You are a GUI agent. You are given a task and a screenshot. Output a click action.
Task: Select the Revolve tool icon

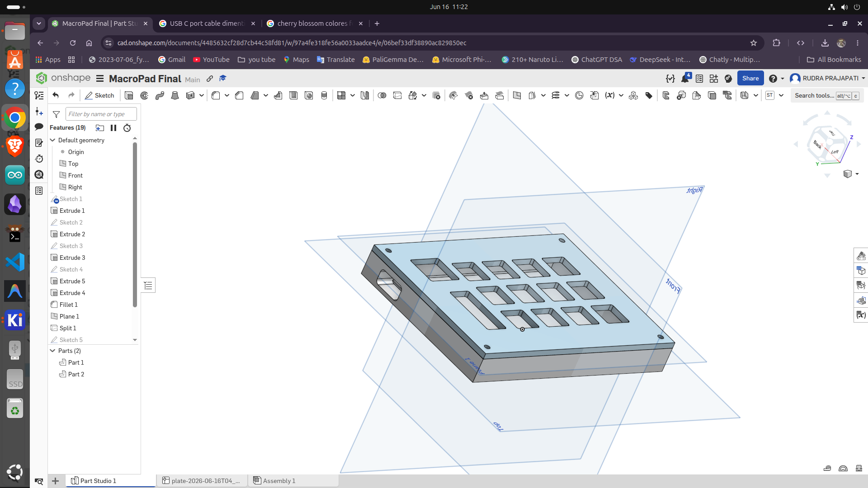point(144,95)
